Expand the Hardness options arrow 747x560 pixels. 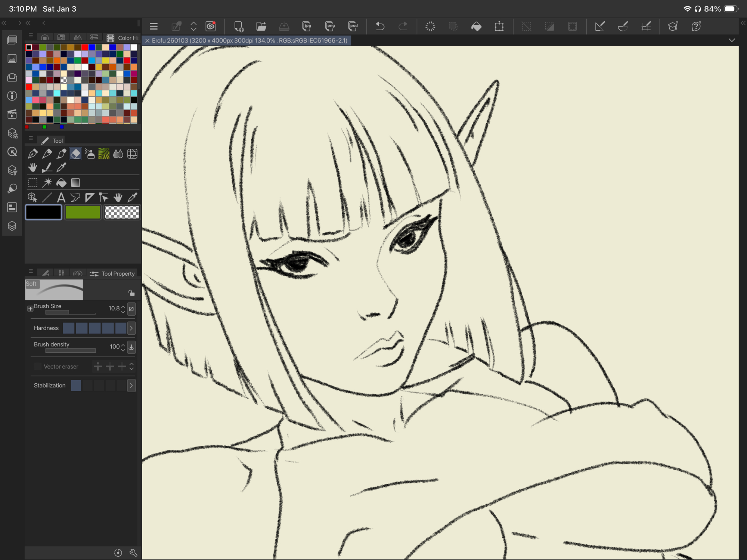131,328
